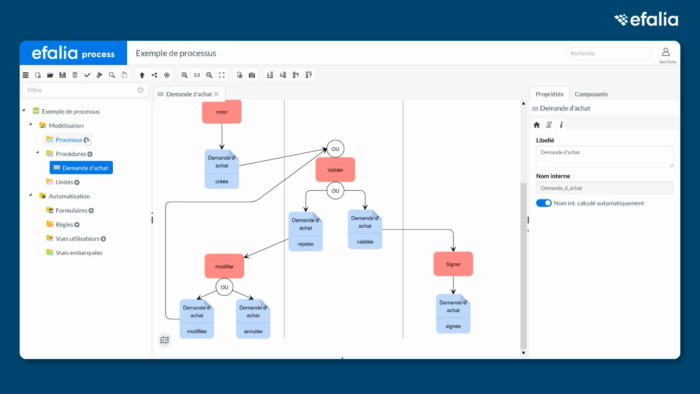The height and width of the screenshot is (394, 700).
Task: Select the red créer activity node
Action: (x=222, y=112)
